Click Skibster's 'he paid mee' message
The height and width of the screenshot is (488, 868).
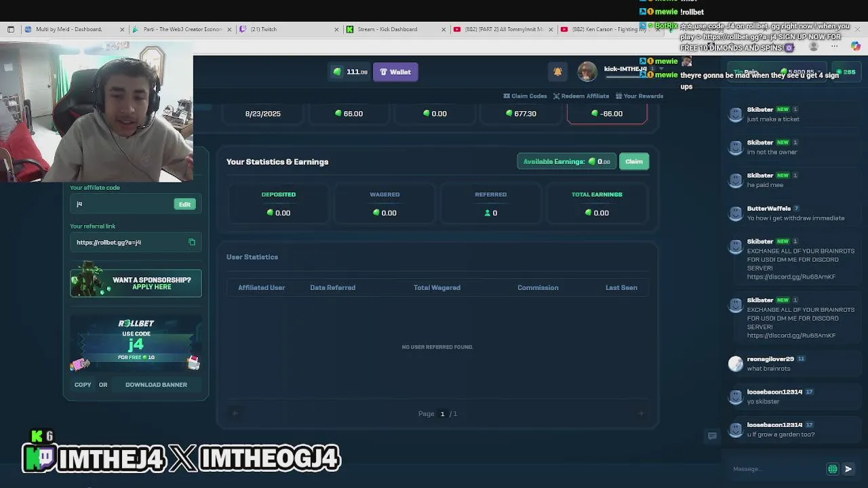point(765,185)
